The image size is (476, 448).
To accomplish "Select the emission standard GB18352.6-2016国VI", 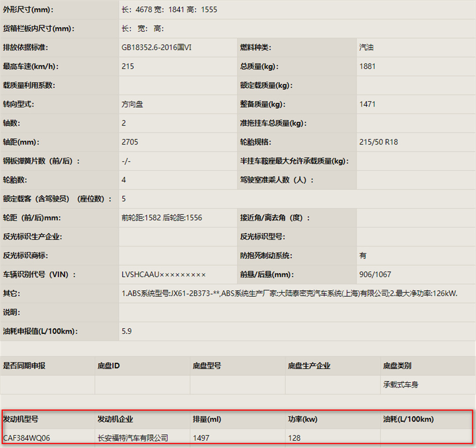I will click(156, 48).
